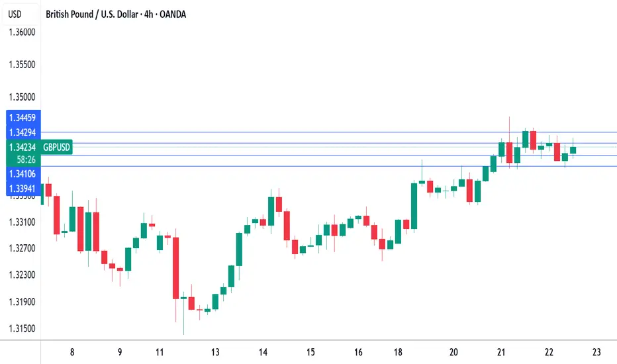Click the 1.36000 level on price scale
617x364 pixels.
coord(22,32)
